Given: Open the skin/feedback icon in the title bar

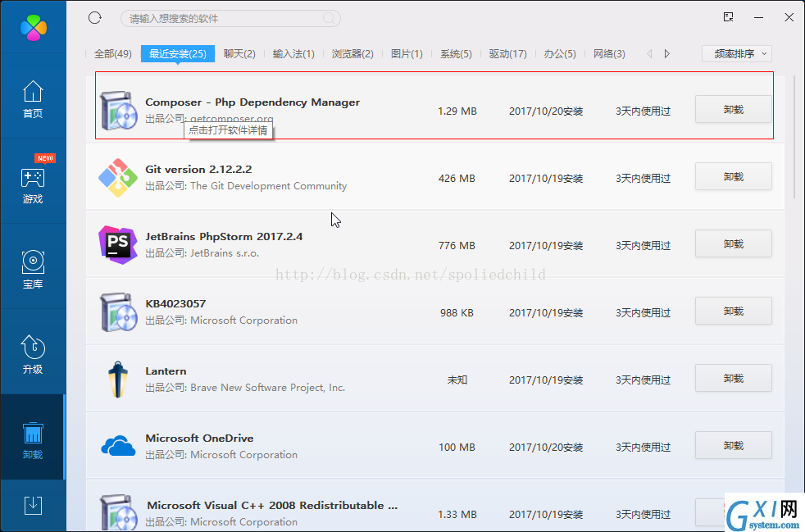Looking at the screenshot, I should tap(728, 17).
